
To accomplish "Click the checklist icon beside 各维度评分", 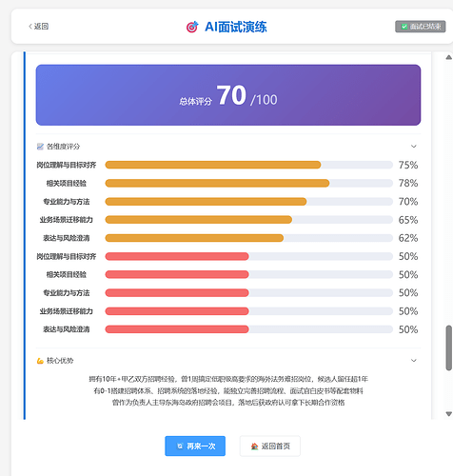I will pyautogui.click(x=40, y=147).
